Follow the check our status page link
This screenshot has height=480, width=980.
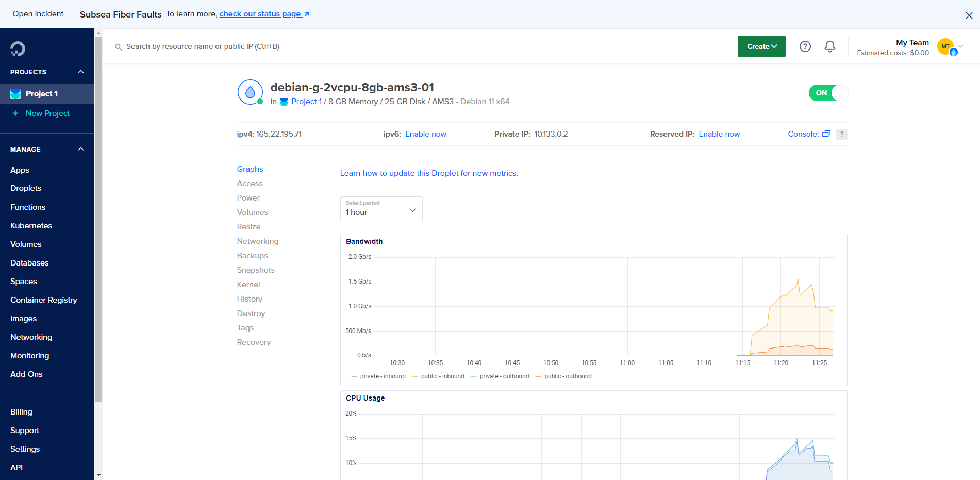[x=264, y=14]
